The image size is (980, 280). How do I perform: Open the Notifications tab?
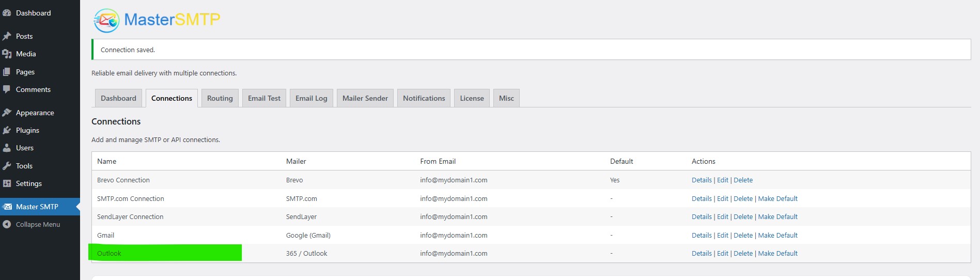[424, 98]
